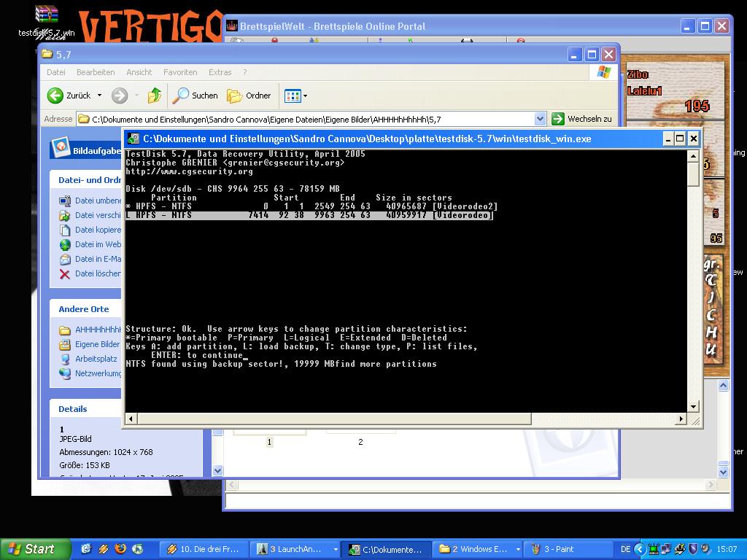Open the Datei menu
Image resolution: width=747 pixels, height=560 pixels.
[55, 72]
